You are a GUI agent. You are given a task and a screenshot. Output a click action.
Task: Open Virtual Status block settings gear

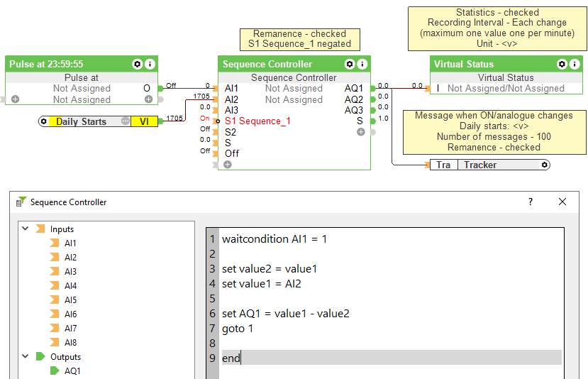(x=562, y=64)
